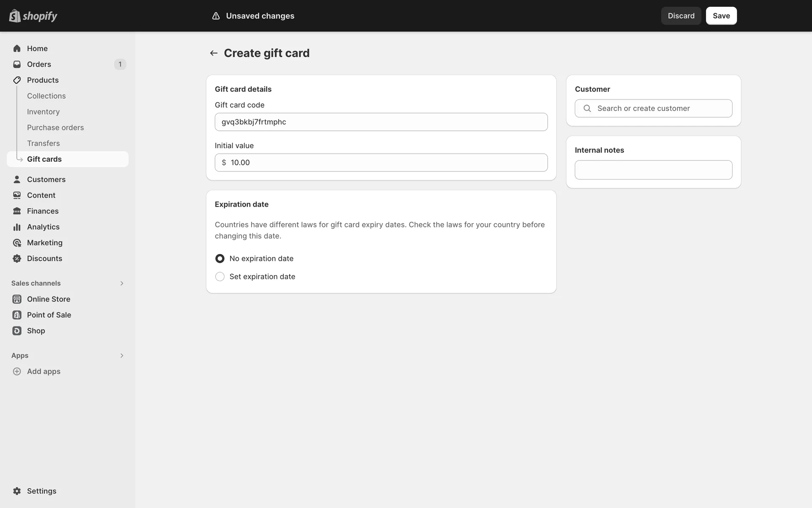Click the Settings gear icon
Image resolution: width=812 pixels, height=508 pixels.
coord(17,491)
